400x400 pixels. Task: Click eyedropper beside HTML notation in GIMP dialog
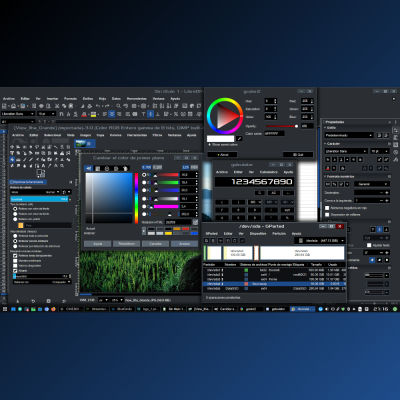[x=195, y=222]
